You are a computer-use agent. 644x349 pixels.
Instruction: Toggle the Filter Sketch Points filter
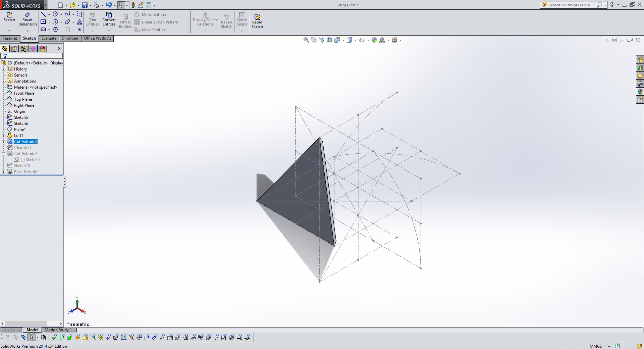click(x=109, y=337)
